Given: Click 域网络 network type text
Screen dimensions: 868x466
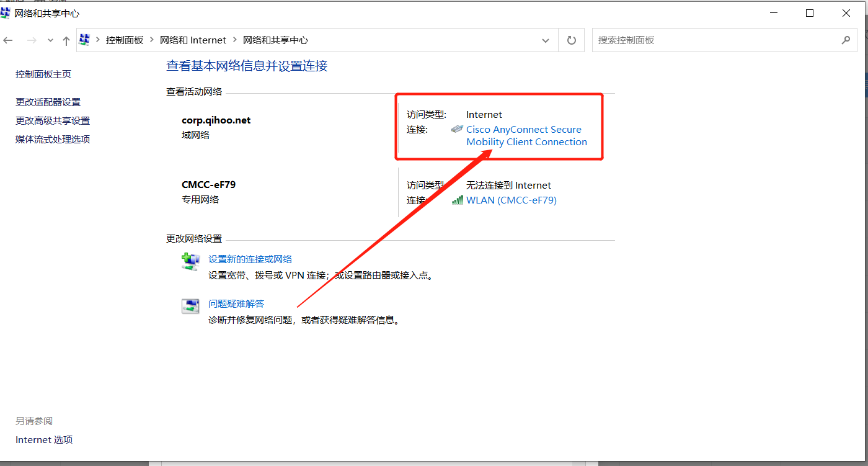Looking at the screenshot, I should 196,135.
